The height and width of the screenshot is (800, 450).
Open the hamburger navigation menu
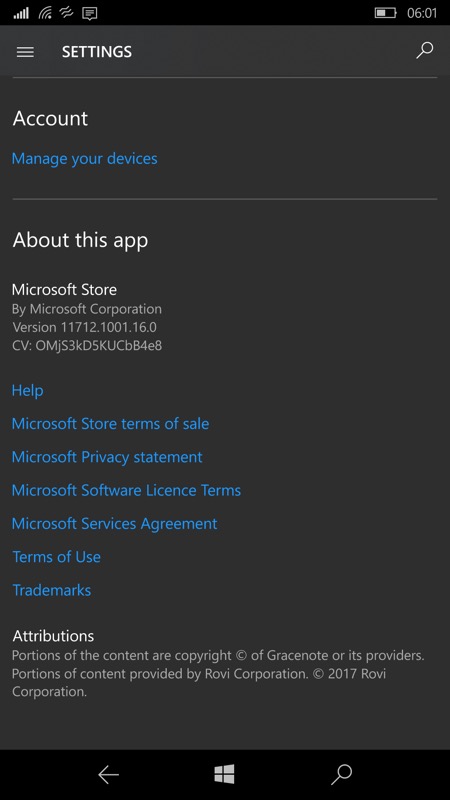pyautogui.click(x=25, y=52)
